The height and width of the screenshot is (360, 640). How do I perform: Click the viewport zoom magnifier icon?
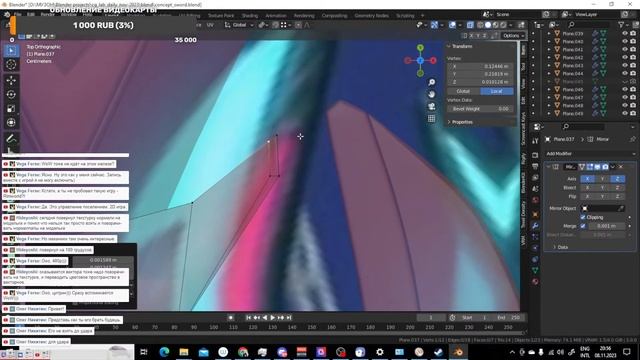point(431,82)
